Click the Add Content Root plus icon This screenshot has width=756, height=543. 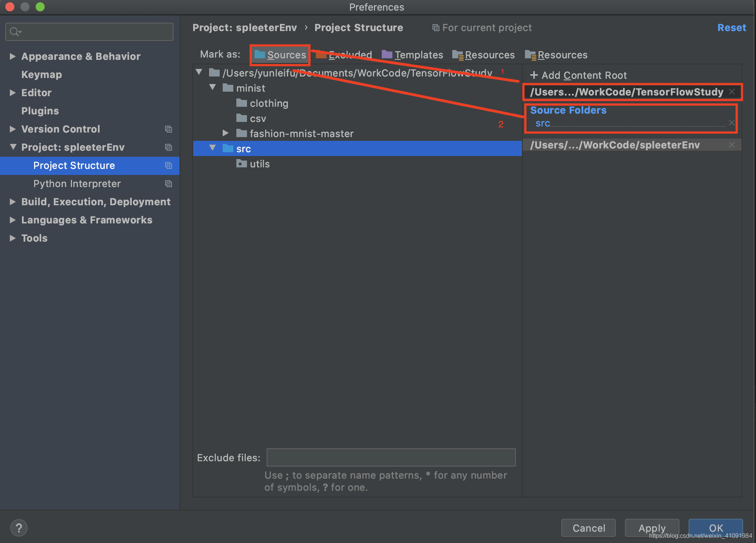coord(534,75)
